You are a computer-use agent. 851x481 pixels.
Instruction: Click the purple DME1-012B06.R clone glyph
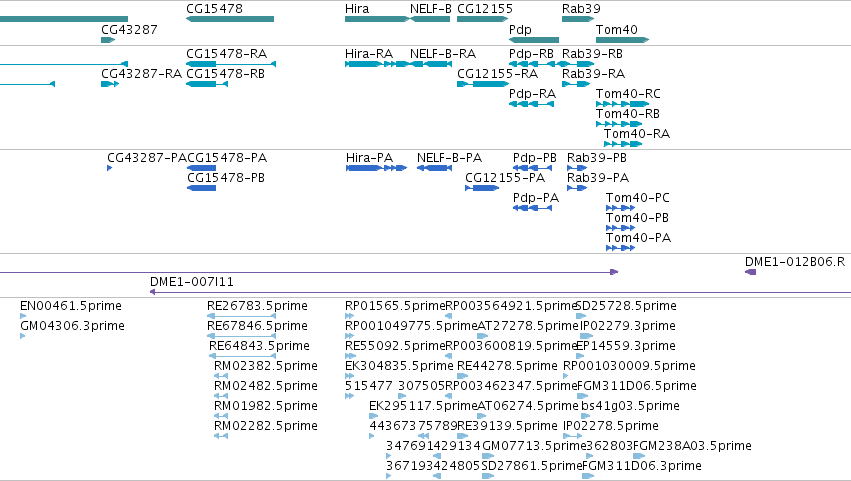pos(750,271)
